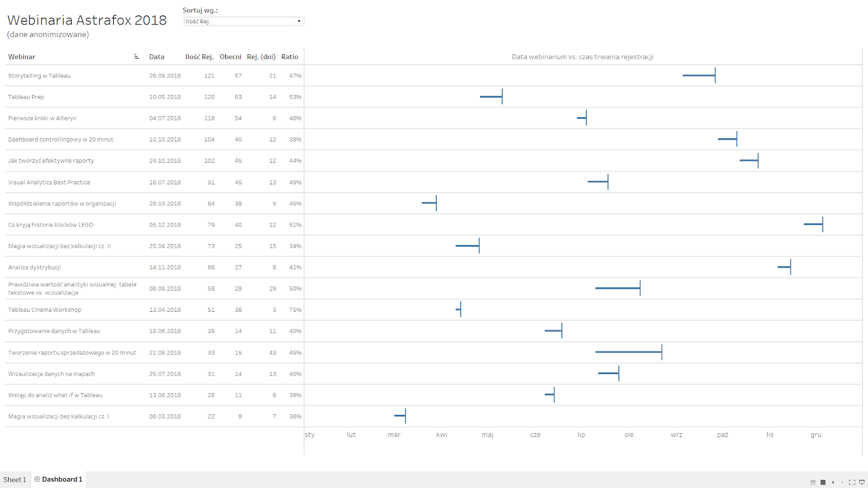Go to next sheet arrow
This screenshot has height=488, width=868.
pos(843,482)
